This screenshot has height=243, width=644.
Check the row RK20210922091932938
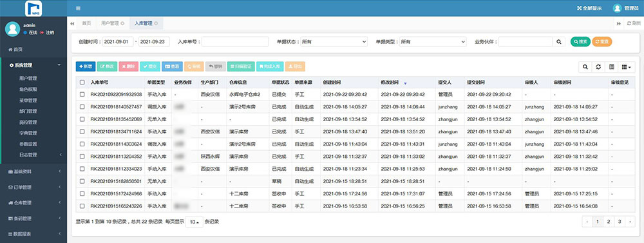(x=82, y=95)
